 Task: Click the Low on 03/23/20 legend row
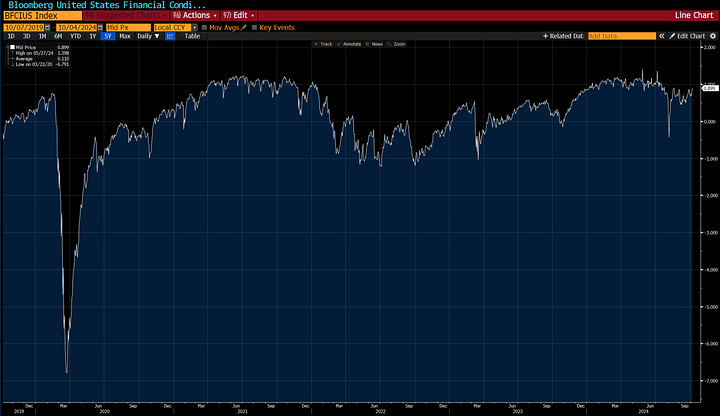pos(40,64)
